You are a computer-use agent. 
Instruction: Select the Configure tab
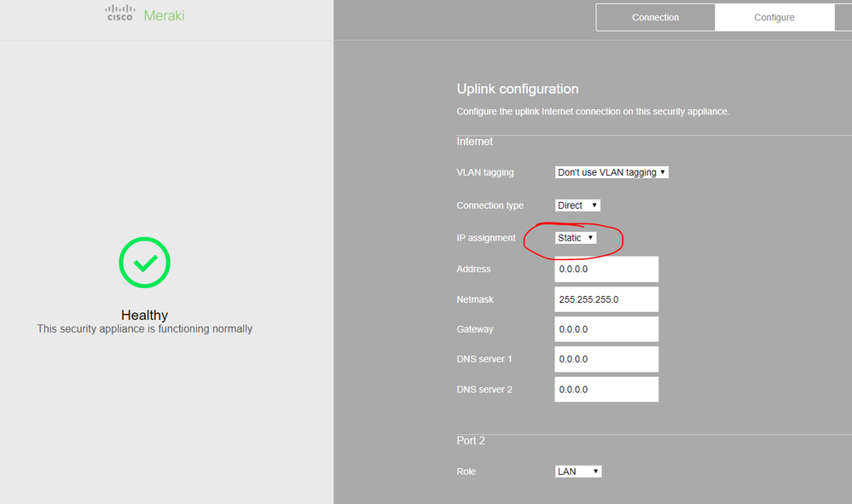(774, 17)
